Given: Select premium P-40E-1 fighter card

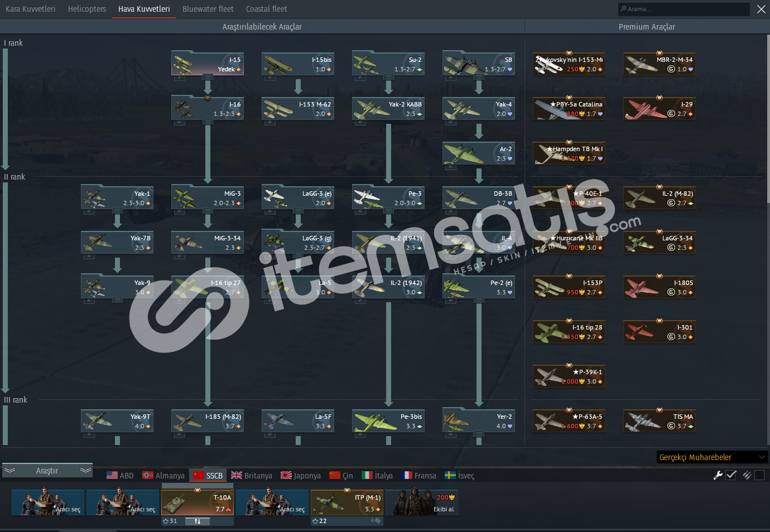Looking at the screenshot, I should tap(569, 199).
